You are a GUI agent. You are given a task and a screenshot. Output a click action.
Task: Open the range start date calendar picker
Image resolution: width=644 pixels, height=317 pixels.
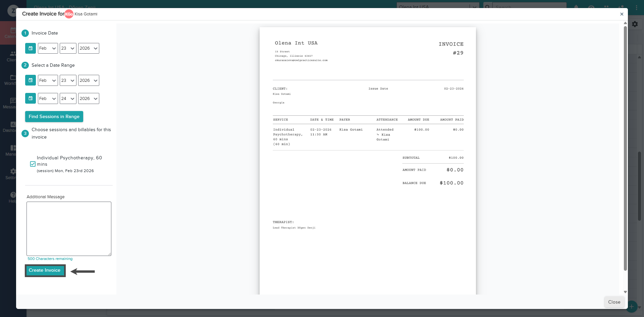point(30,81)
